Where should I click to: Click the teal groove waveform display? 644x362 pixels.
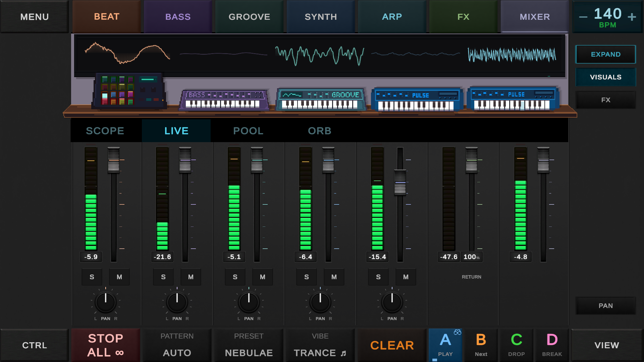[x=319, y=55]
